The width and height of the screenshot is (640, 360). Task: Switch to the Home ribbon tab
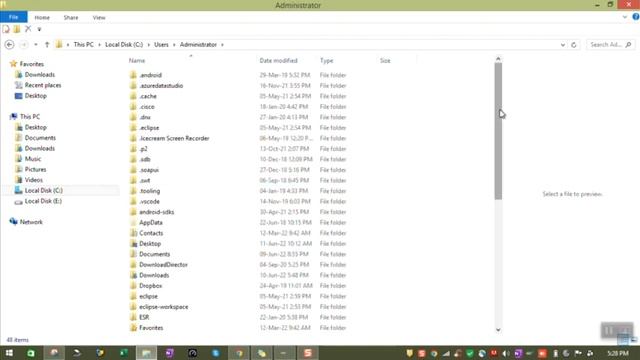(x=42, y=18)
